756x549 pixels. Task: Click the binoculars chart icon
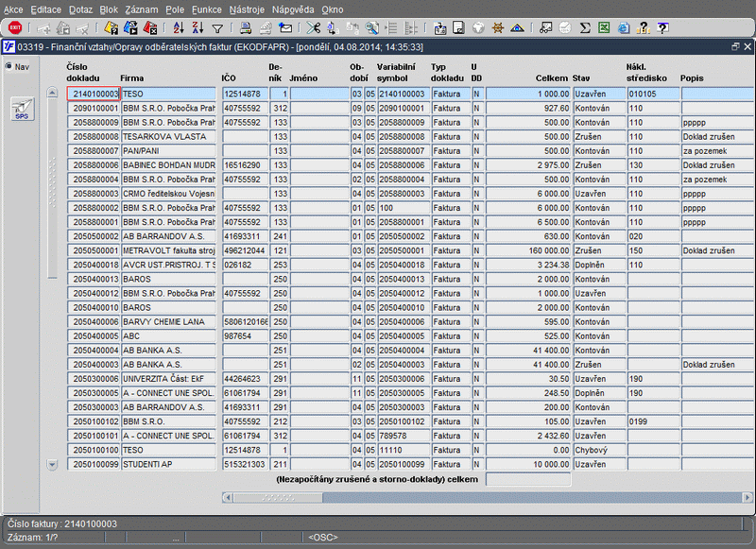(x=546, y=28)
